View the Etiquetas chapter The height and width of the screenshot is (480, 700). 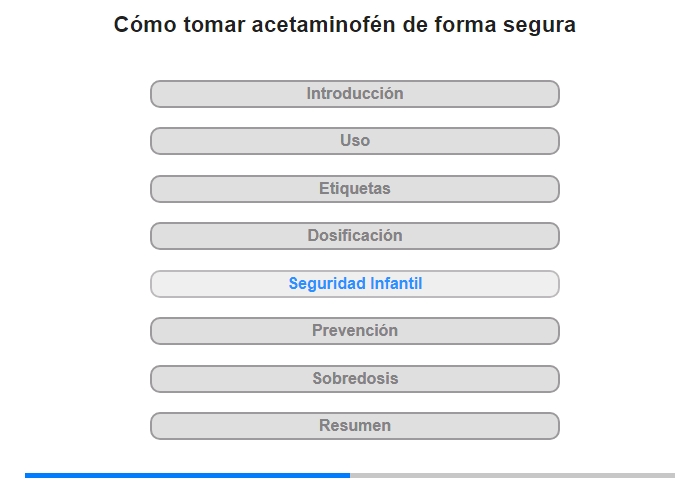355,189
